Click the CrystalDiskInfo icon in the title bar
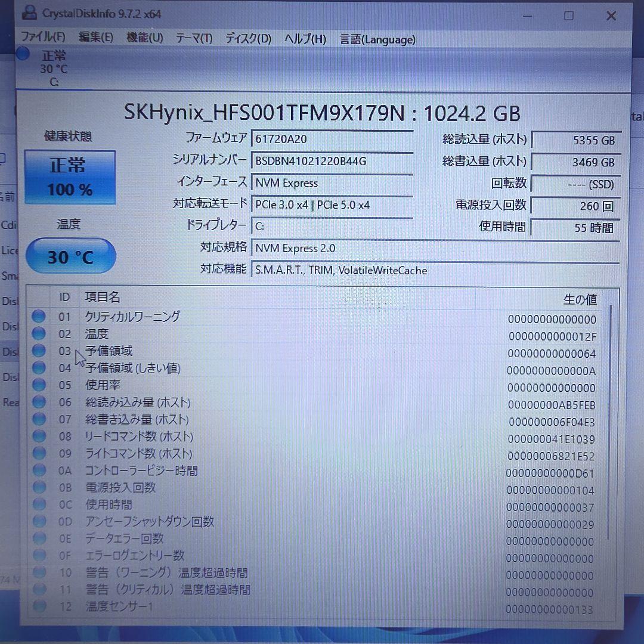 click(29, 13)
